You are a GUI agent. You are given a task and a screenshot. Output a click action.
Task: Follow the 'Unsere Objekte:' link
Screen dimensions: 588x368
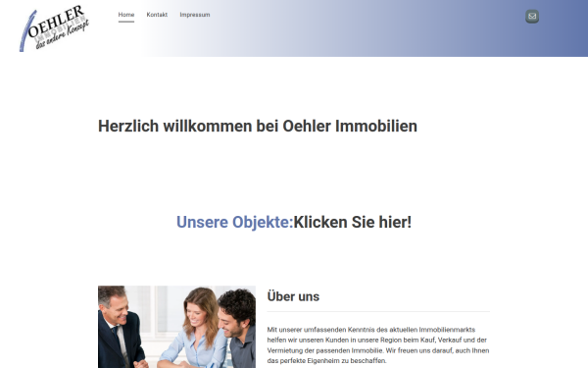click(235, 222)
